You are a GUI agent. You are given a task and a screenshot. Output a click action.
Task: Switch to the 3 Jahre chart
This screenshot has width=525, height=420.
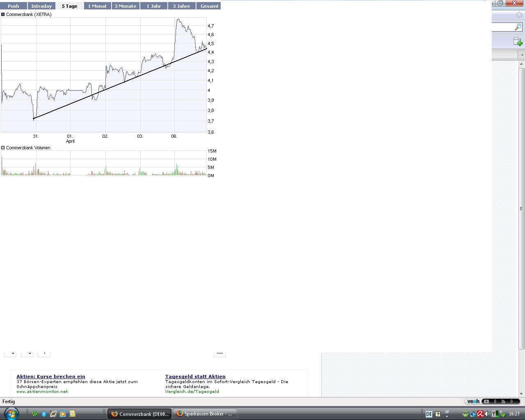pos(181,6)
